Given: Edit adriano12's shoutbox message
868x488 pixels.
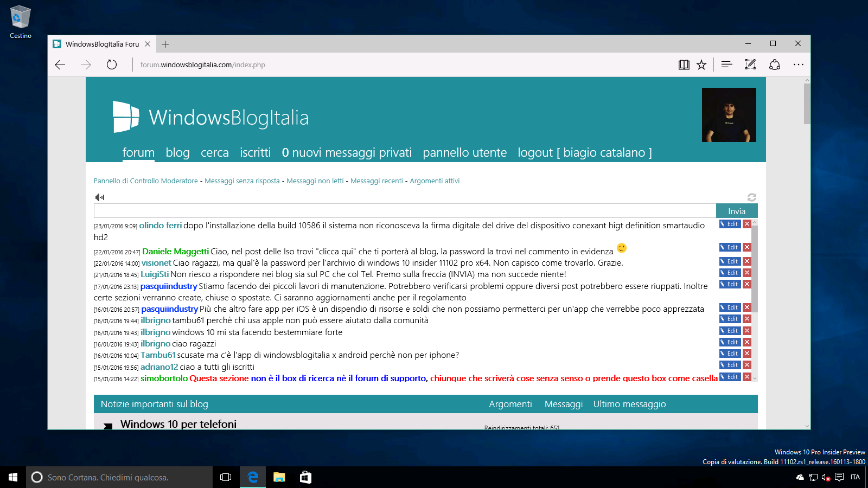Looking at the screenshot, I should click(730, 365).
